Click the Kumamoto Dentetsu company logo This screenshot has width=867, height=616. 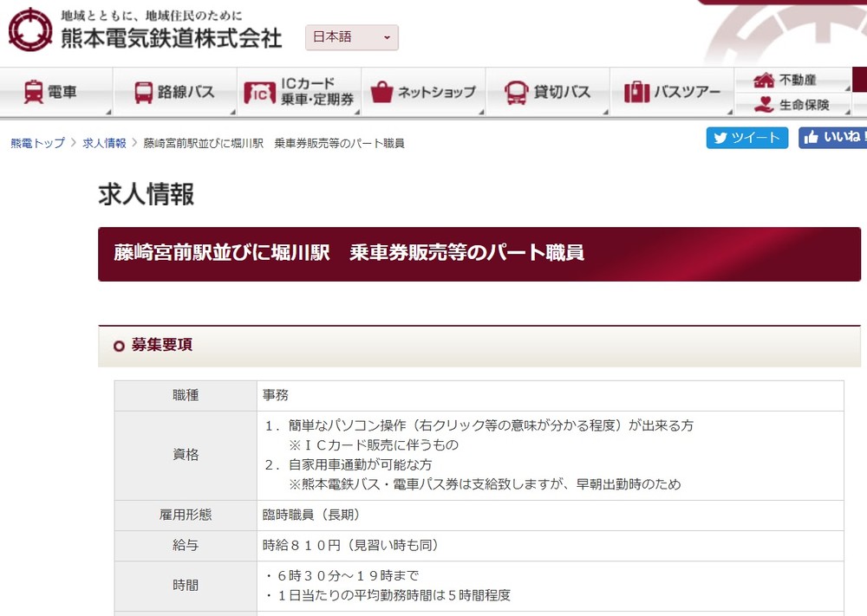[30, 29]
